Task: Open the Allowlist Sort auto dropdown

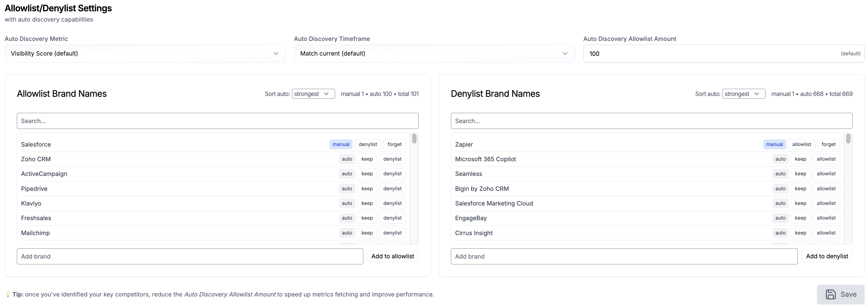Action: (x=313, y=94)
